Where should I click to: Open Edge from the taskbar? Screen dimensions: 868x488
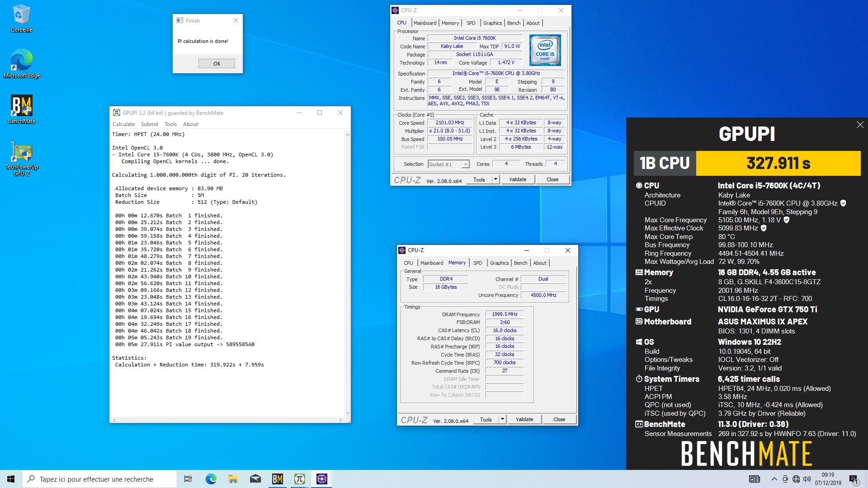pos(211,479)
